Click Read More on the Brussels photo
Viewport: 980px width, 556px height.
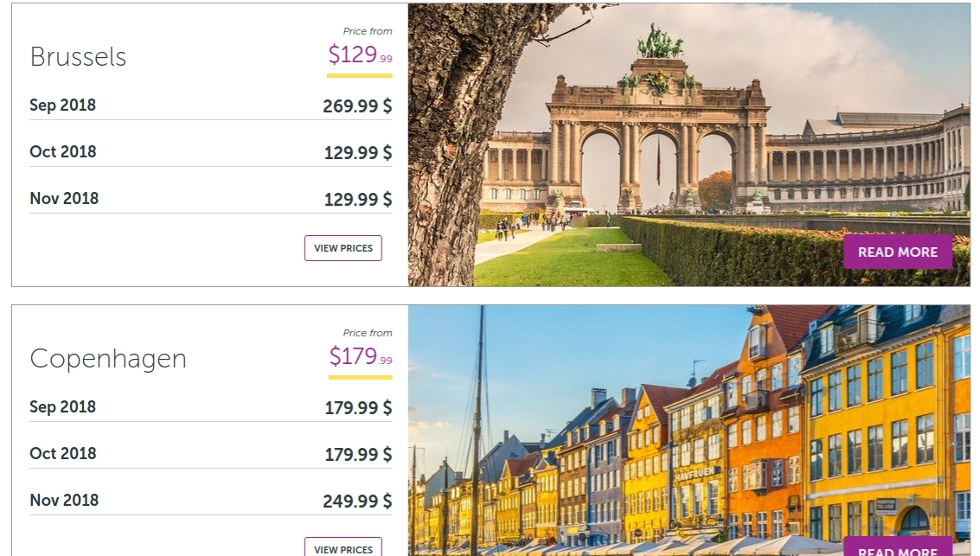click(x=897, y=252)
